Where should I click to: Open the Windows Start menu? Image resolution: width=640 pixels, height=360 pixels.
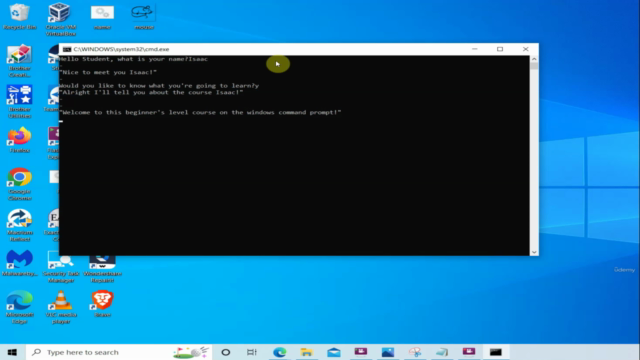tap(12, 352)
